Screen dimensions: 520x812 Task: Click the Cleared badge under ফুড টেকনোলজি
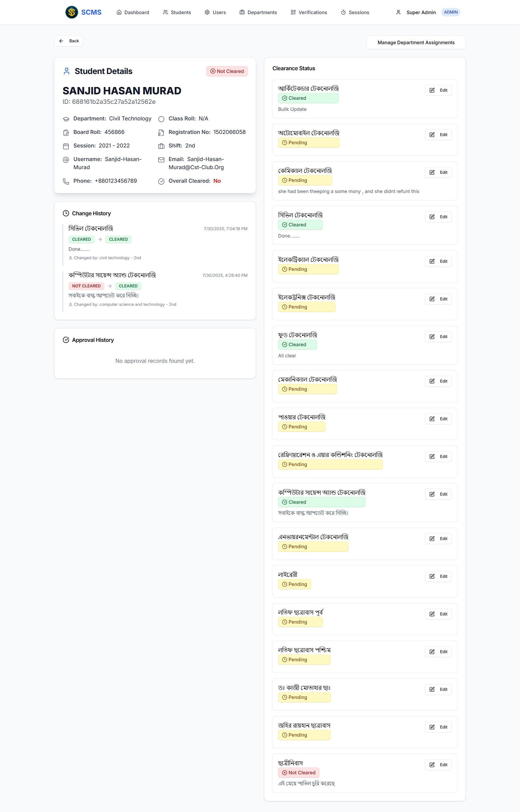297,345
